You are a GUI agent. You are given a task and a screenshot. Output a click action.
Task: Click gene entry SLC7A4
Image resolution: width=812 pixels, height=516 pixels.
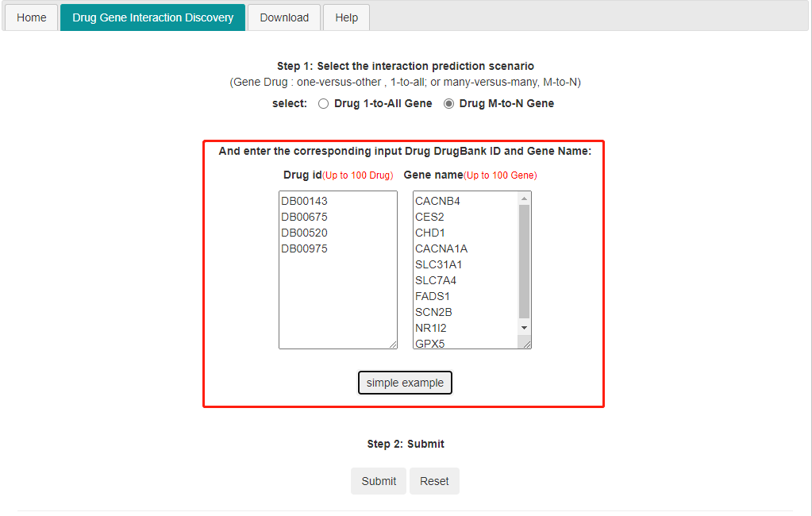[436, 281]
